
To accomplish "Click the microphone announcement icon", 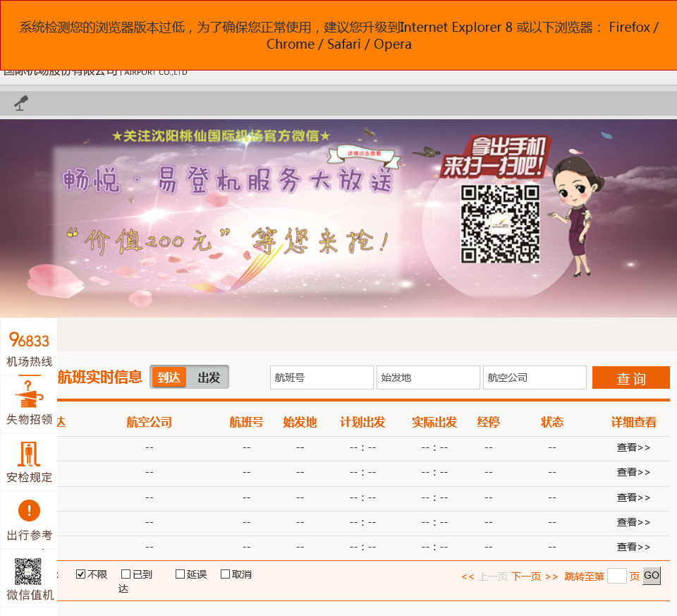I will click(x=20, y=103).
